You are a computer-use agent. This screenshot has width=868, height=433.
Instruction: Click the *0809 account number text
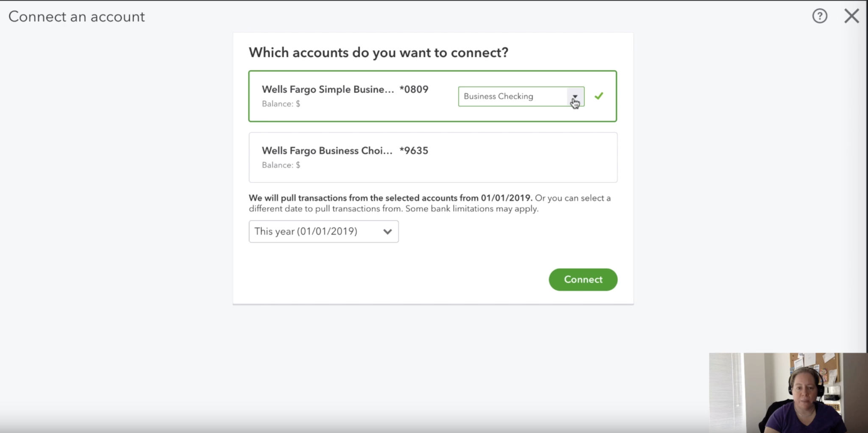(x=414, y=89)
